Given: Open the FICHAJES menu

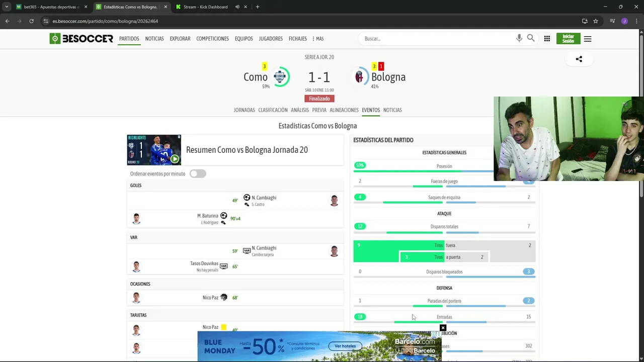Looking at the screenshot, I should (298, 39).
